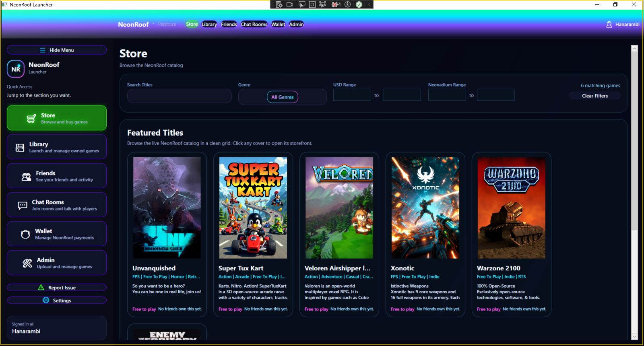Focus the Neonadium Range maximum field
The image size is (644, 346).
click(496, 95)
